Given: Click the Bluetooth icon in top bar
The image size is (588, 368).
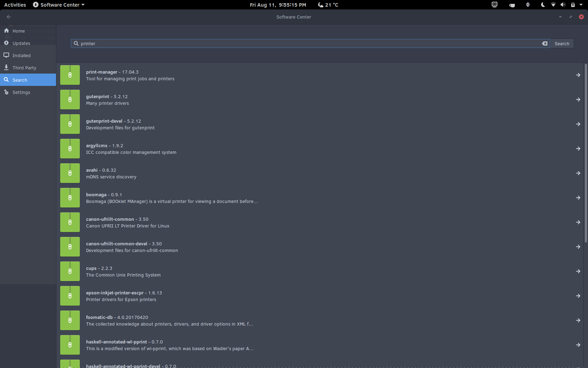Looking at the screenshot, I should (528, 5).
